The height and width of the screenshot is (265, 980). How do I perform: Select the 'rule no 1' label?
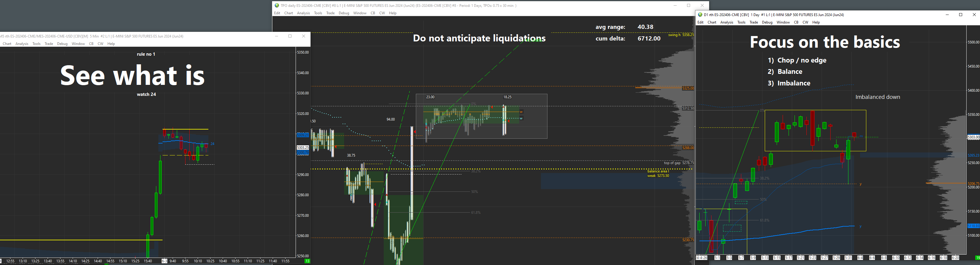[x=146, y=54]
